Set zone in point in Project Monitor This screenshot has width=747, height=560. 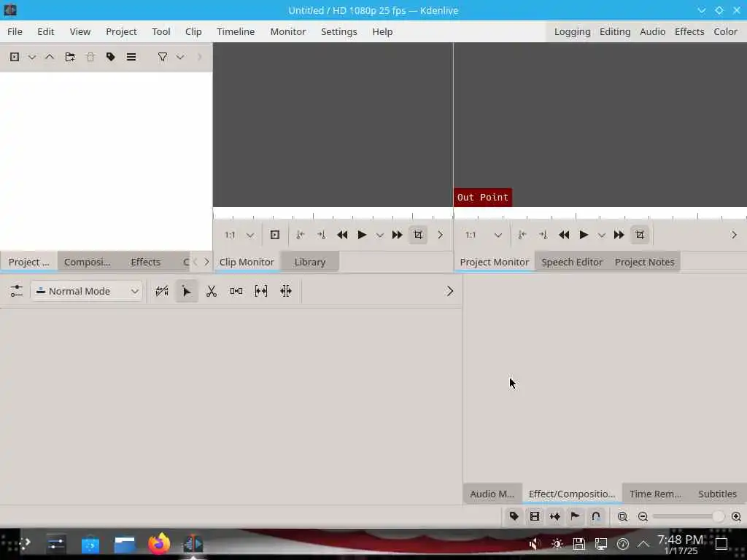click(x=522, y=235)
